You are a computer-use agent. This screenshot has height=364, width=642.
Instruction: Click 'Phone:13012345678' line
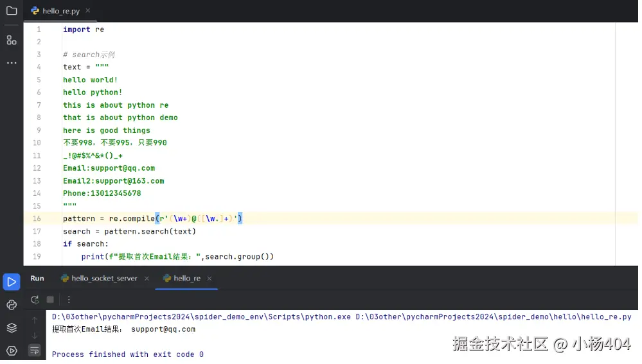(x=102, y=193)
